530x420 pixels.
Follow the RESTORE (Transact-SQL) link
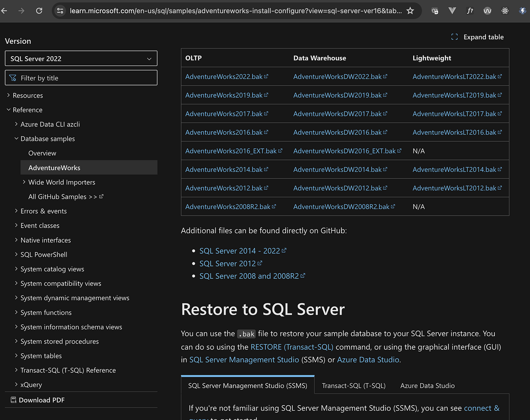click(x=292, y=347)
